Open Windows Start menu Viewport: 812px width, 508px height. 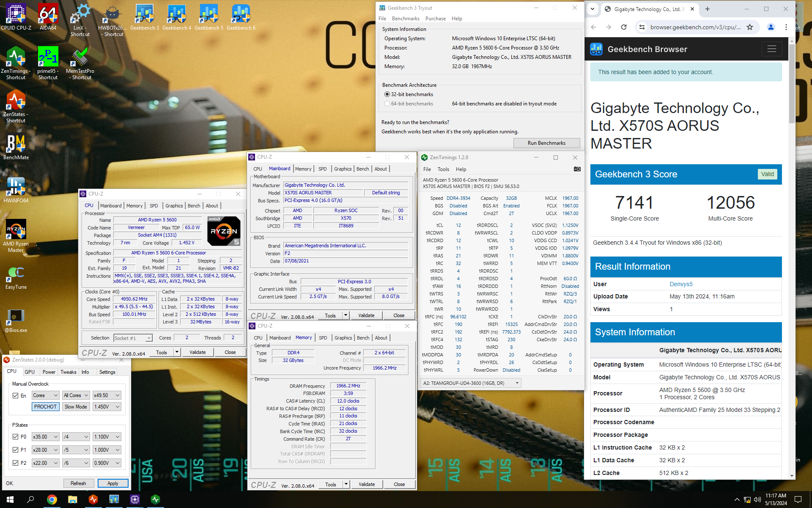[x=10, y=500]
